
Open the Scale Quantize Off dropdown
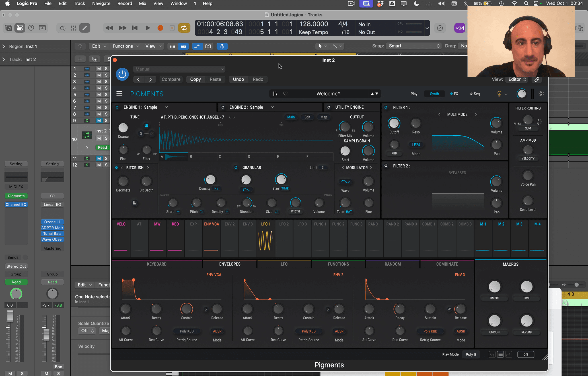(87, 331)
